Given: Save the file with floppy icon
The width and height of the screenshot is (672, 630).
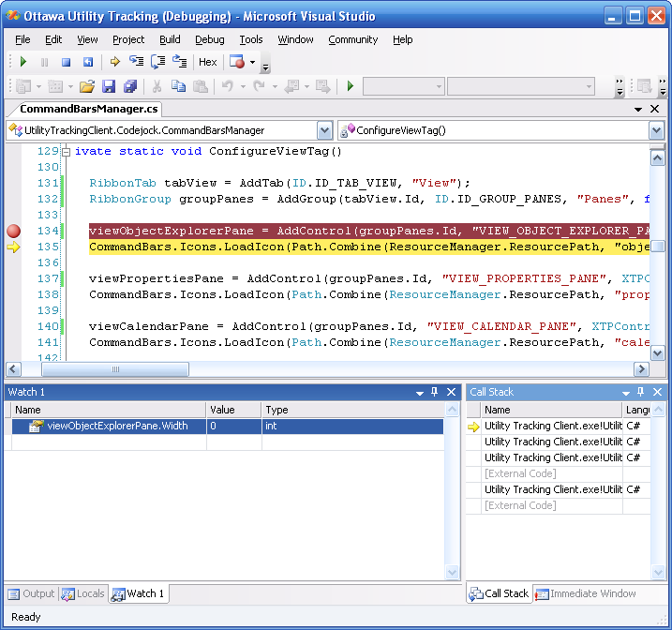Looking at the screenshot, I should (x=109, y=86).
